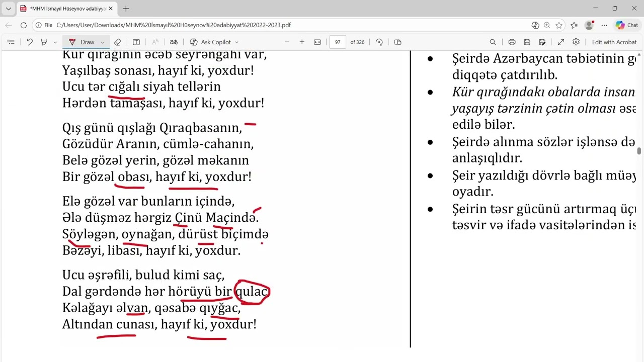
Task: Save the PDF file
Action: 527,42
